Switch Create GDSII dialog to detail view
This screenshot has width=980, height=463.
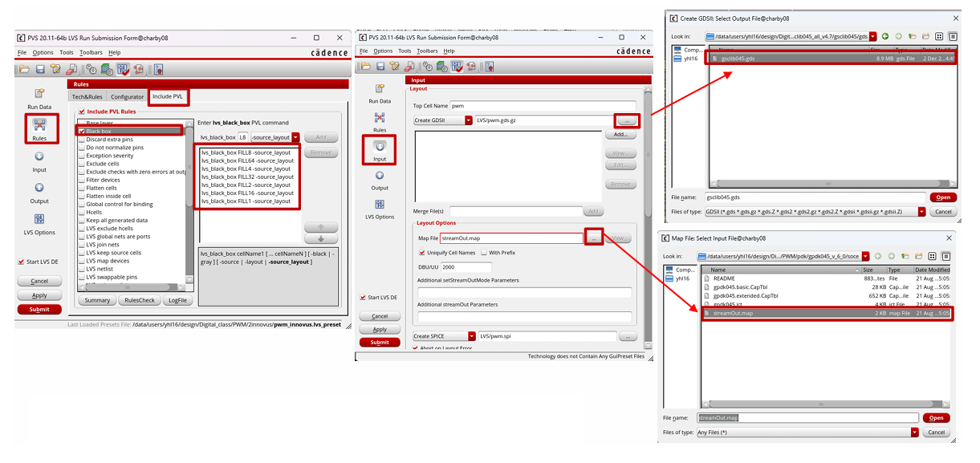(953, 36)
